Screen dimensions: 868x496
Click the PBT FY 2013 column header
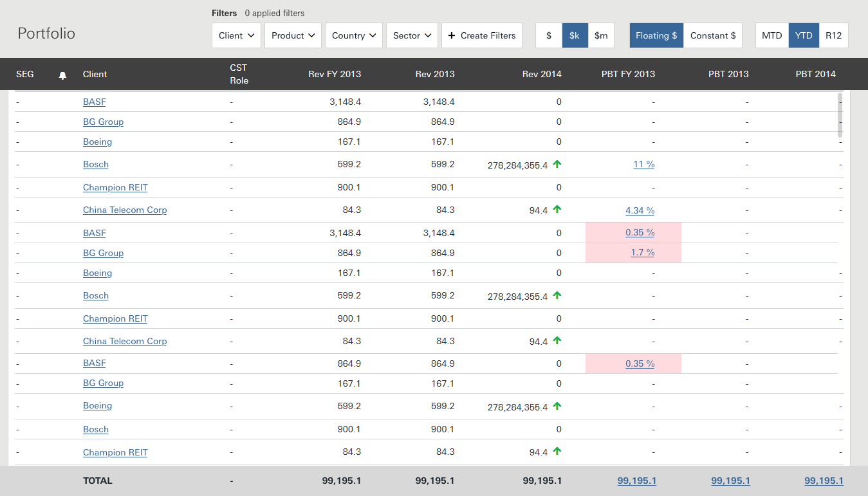(628, 74)
